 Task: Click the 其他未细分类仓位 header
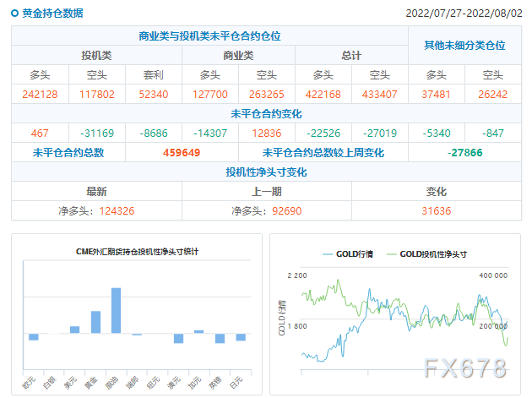(464, 45)
